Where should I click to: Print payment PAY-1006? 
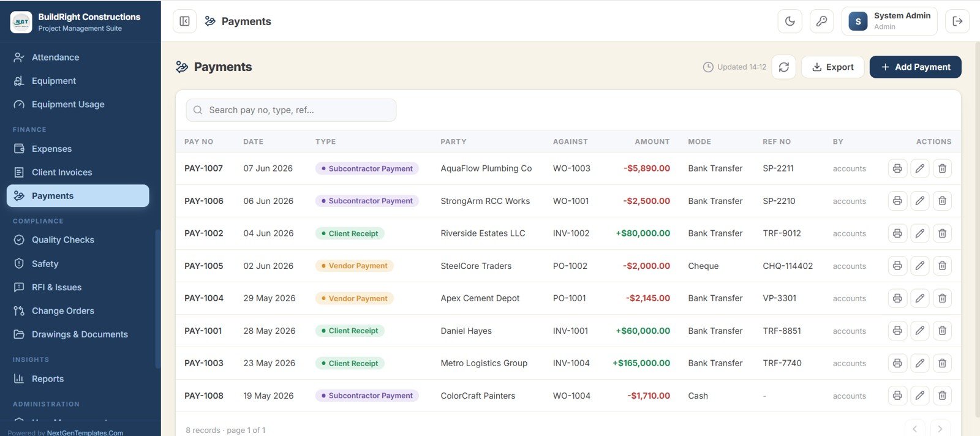tap(897, 201)
